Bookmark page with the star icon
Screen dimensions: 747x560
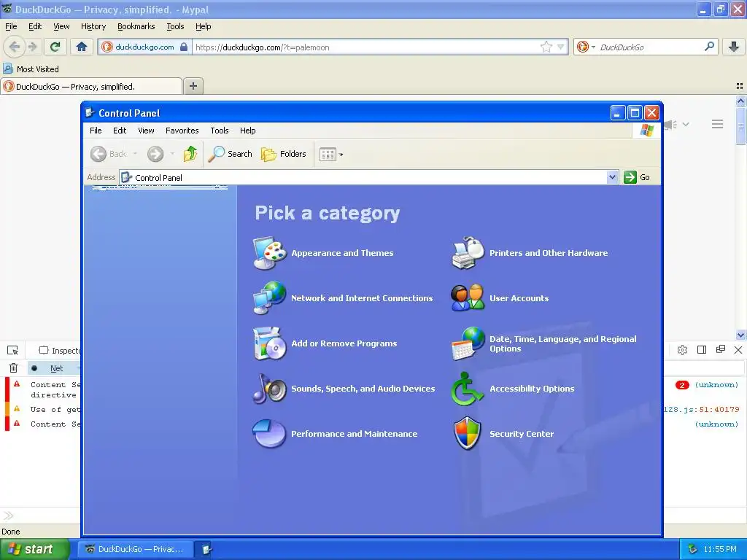(x=546, y=47)
